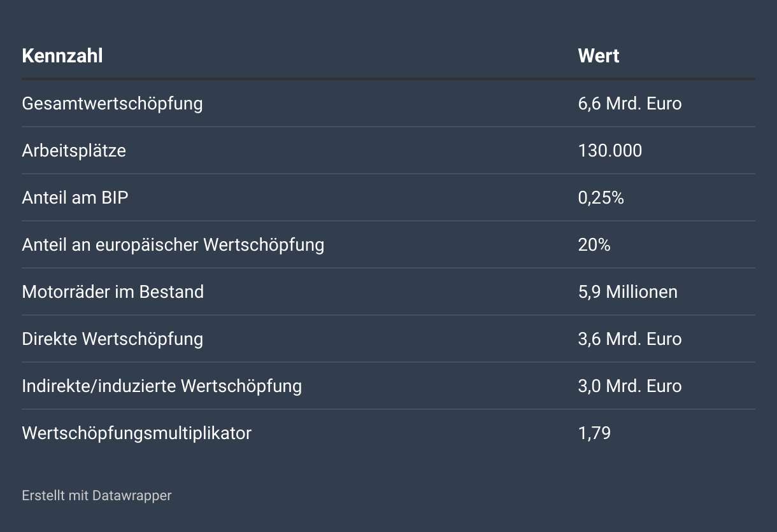The height and width of the screenshot is (532, 777).
Task: Select the Direkte Wertschöpfung row label
Action: [x=112, y=339]
